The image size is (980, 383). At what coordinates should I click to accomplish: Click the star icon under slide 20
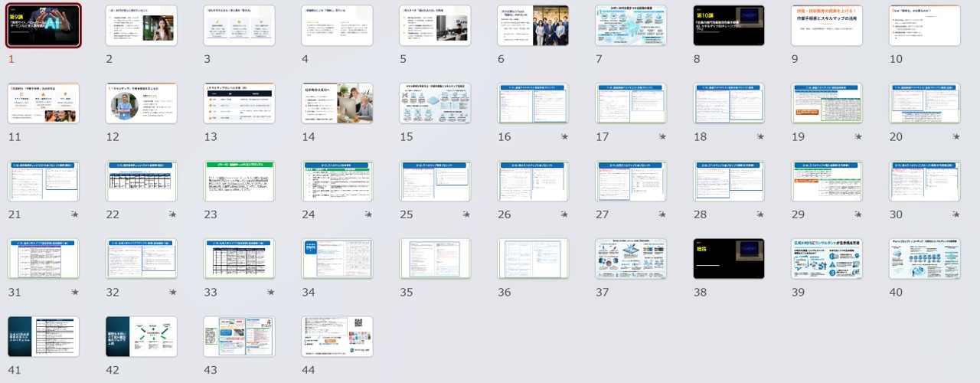pos(957,136)
